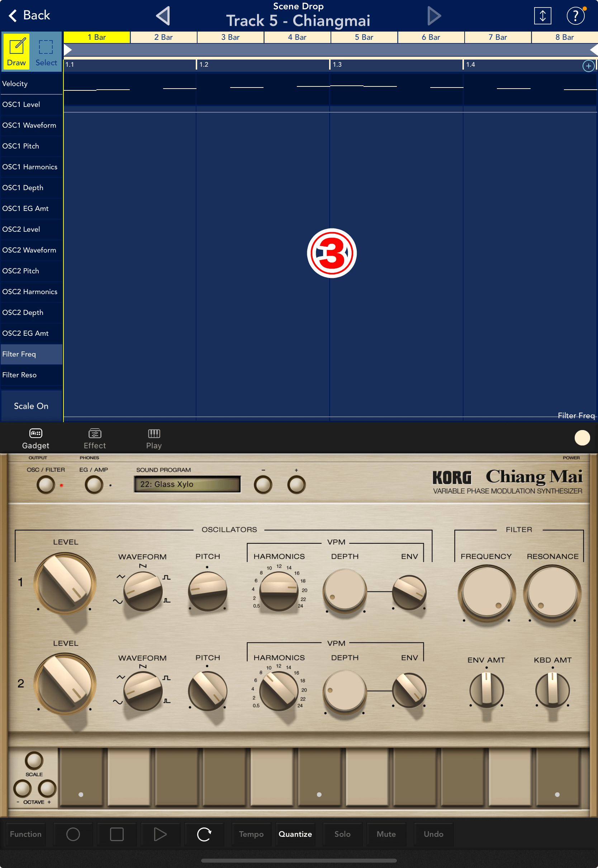Open the Play tab

point(154,439)
